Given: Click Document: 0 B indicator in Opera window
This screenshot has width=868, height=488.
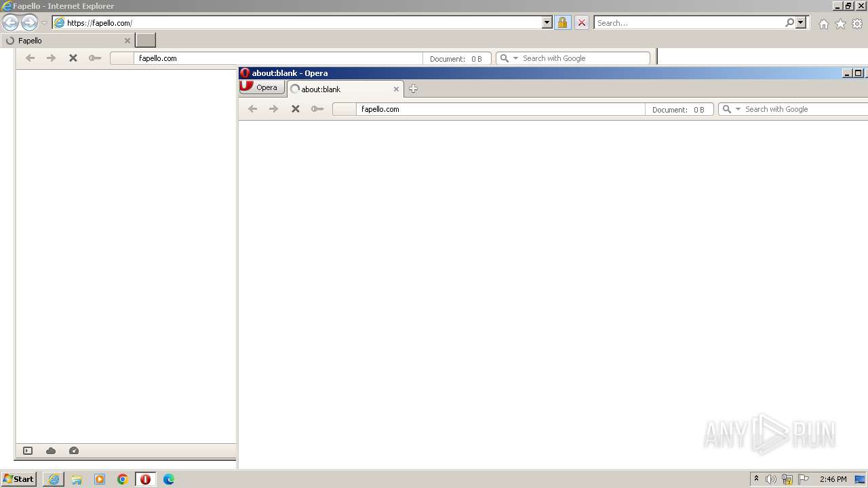Looking at the screenshot, I should [679, 109].
